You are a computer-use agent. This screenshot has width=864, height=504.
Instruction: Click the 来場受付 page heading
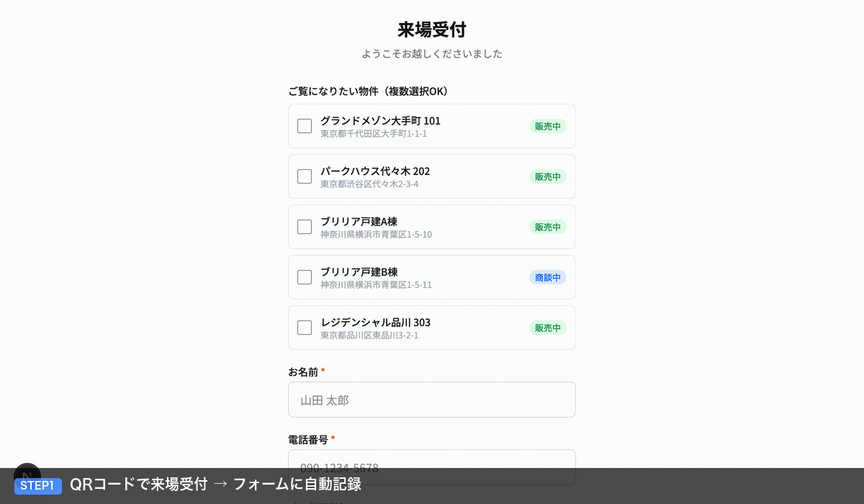(x=432, y=30)
